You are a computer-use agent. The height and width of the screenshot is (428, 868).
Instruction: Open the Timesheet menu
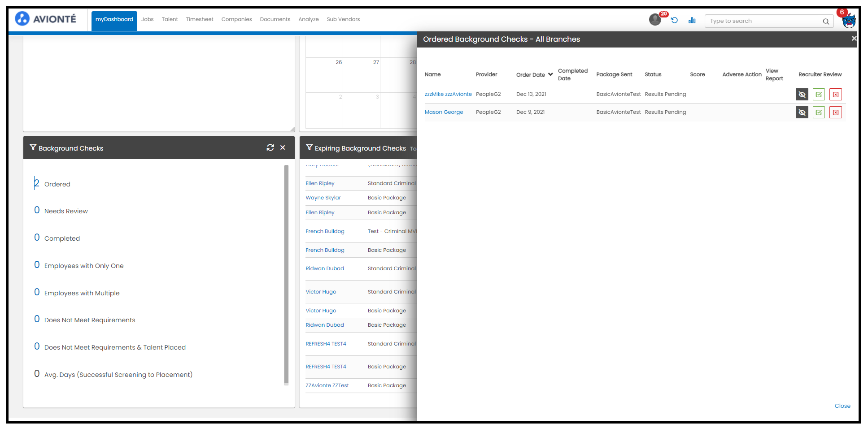(x=200, y=19)
